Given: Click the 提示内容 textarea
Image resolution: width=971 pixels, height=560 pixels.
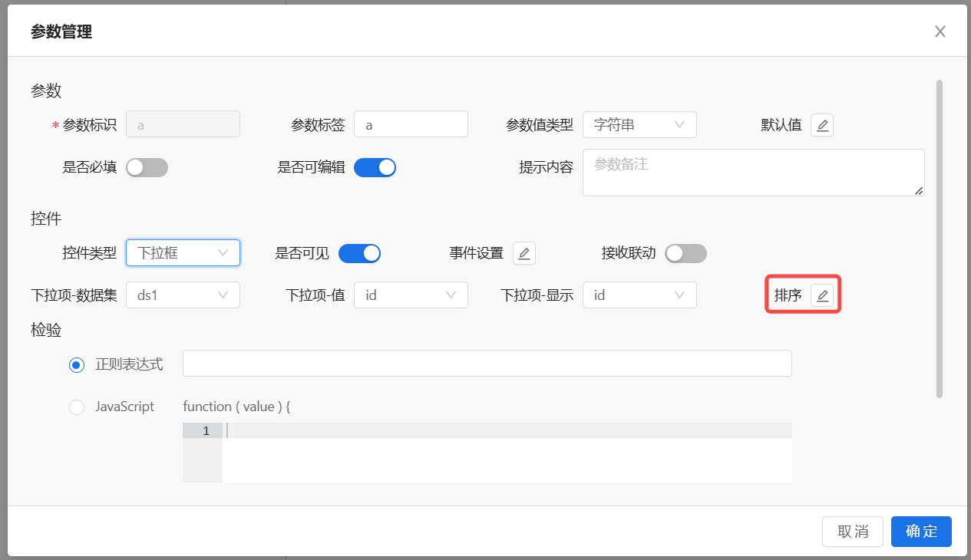Looking at the screenshot, I should 754,173.
